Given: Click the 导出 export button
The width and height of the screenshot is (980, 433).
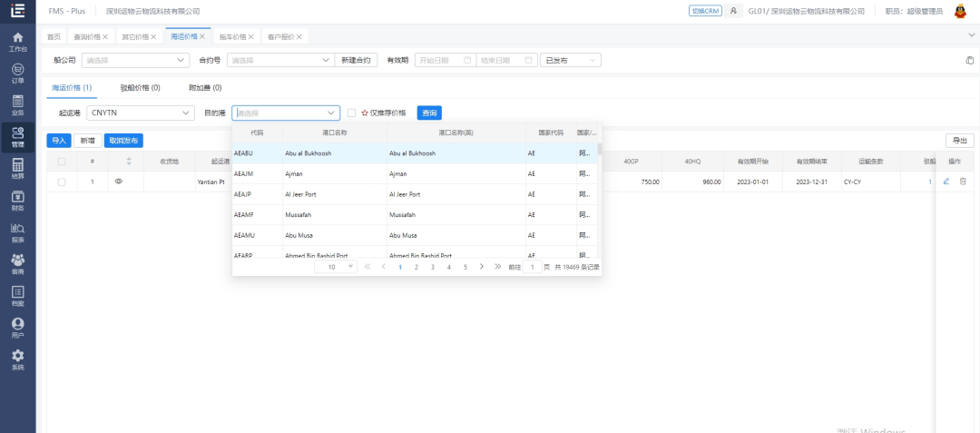Looking at the screenshot, I should 959,141.
